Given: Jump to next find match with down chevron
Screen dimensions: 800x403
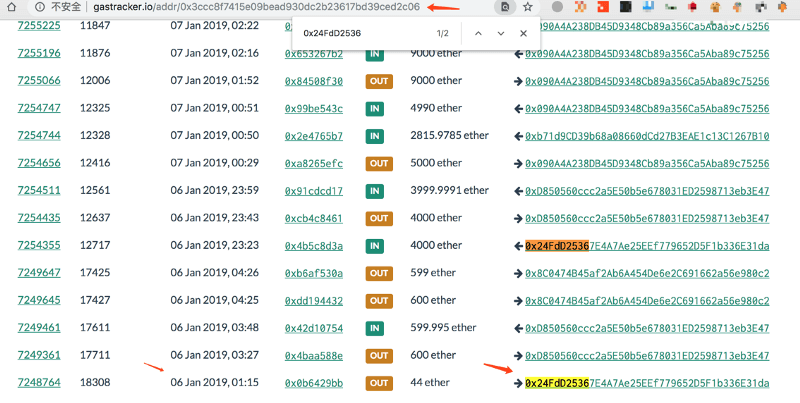Looking at the screenshot, I should [x=501, y=33].
